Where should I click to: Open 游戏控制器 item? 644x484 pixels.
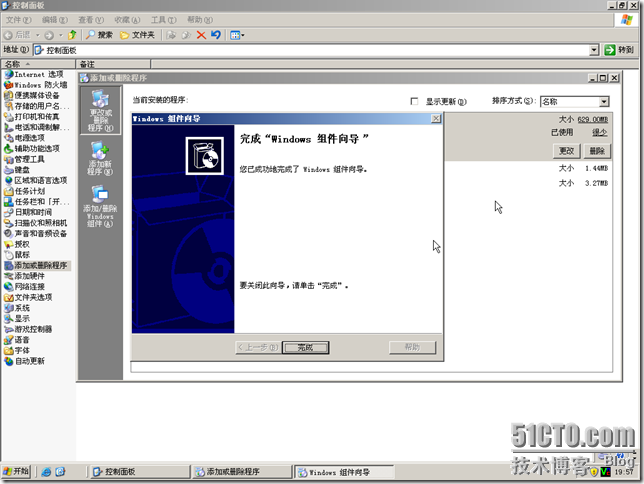coord(28,330)
